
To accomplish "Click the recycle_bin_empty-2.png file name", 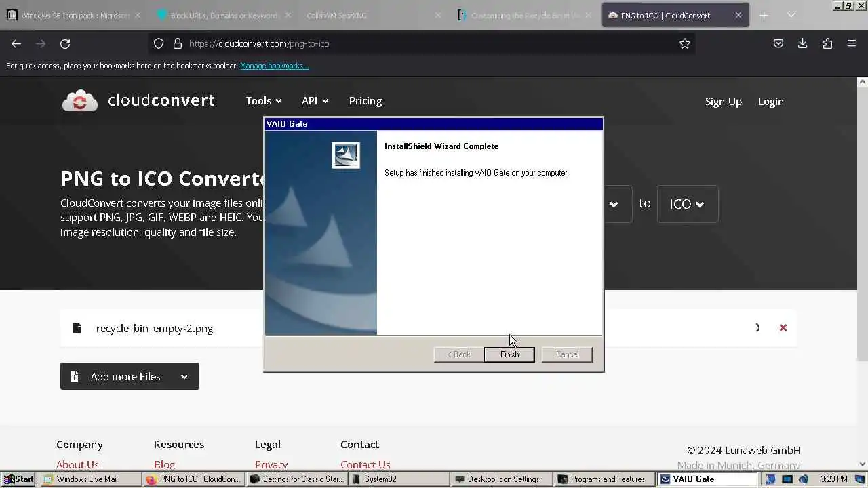I will (155, 328).
